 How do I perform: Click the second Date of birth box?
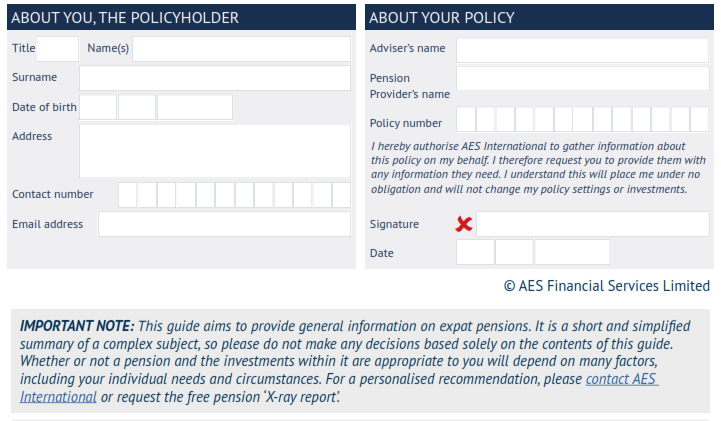137,107
